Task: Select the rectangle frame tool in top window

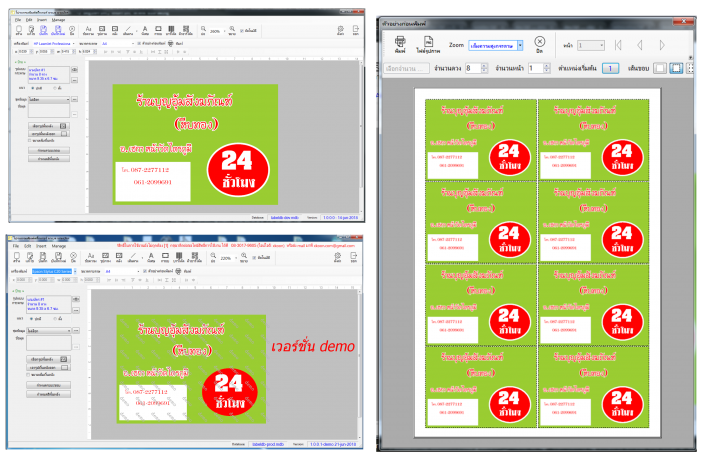Action: [x=158, y=30]
